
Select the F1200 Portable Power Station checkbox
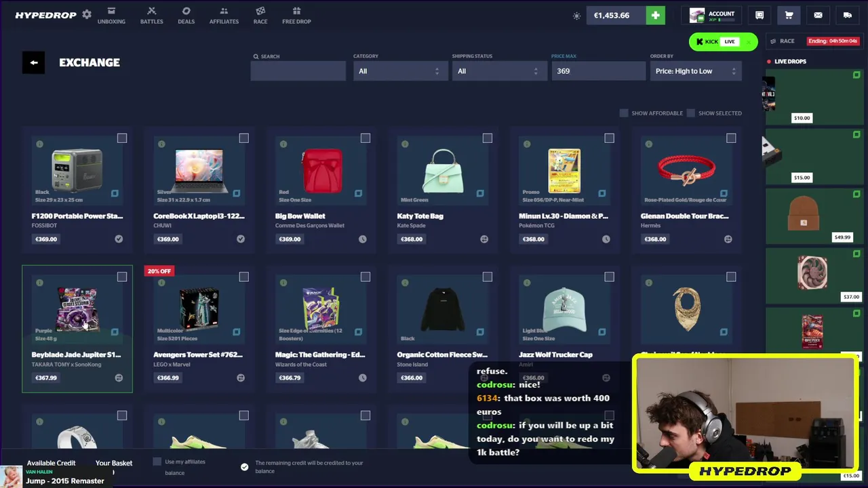tap(122, 138)
